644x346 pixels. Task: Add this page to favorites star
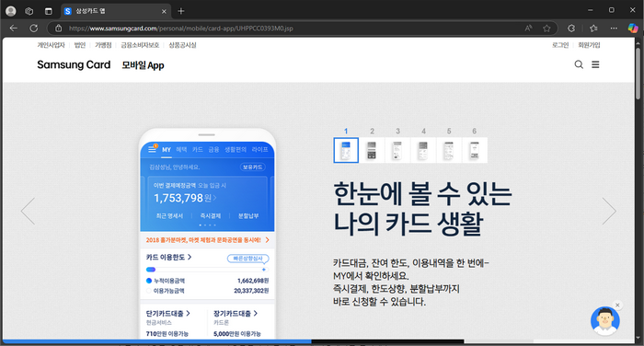[x=546, y=28]
